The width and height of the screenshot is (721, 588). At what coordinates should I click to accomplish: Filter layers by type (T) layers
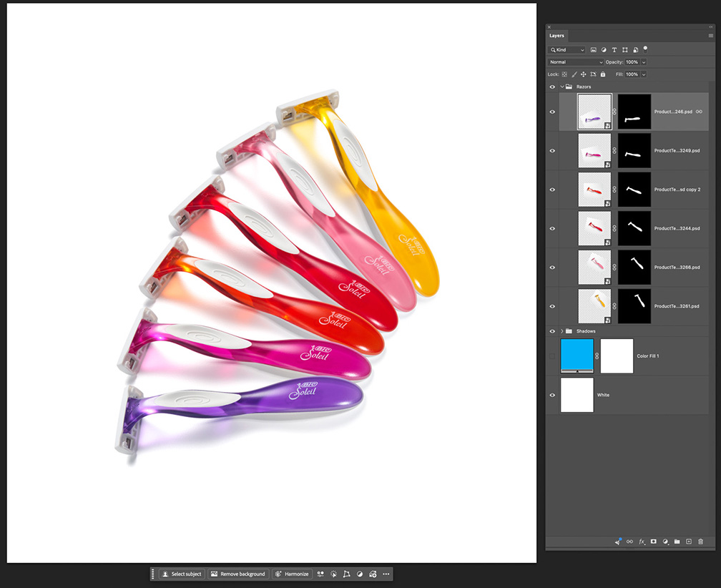[x=614, y=49]
